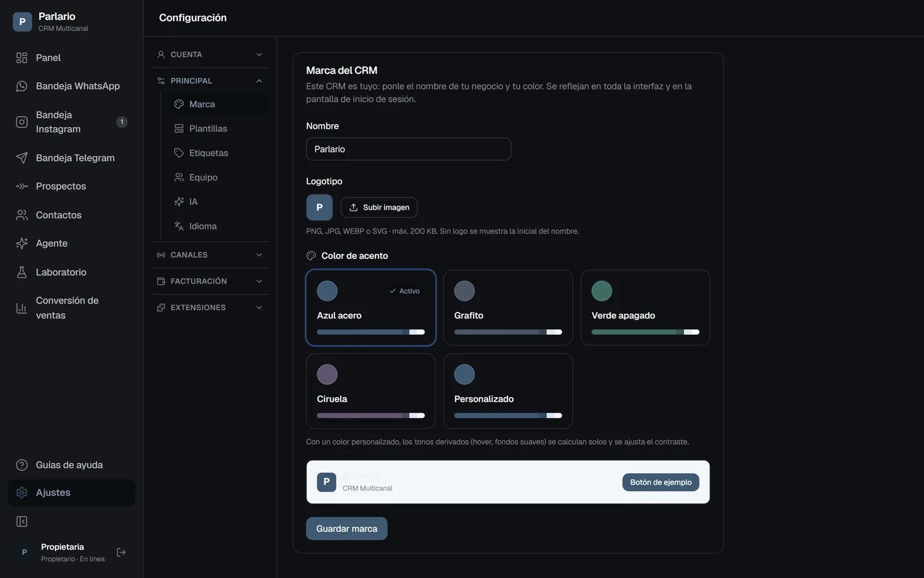The image size is (924, 578).
Task: Click the logout icon beside Propietaria
Action: [121, 553]
